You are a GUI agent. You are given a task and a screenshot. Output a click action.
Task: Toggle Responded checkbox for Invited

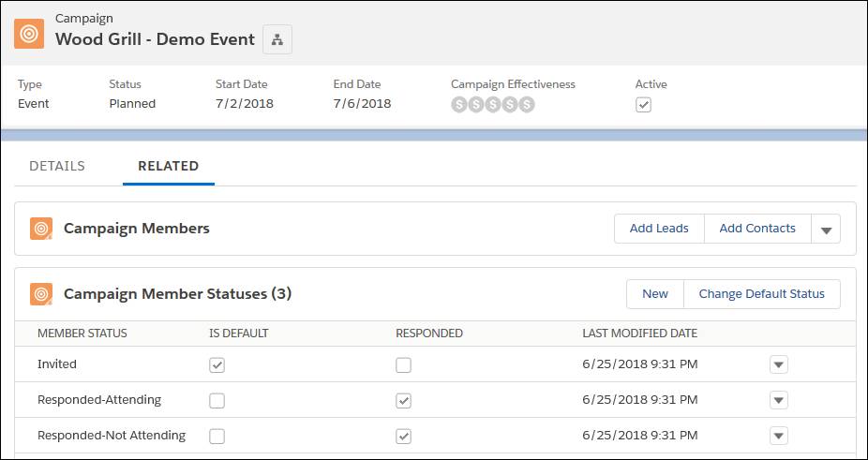(404, 364)
